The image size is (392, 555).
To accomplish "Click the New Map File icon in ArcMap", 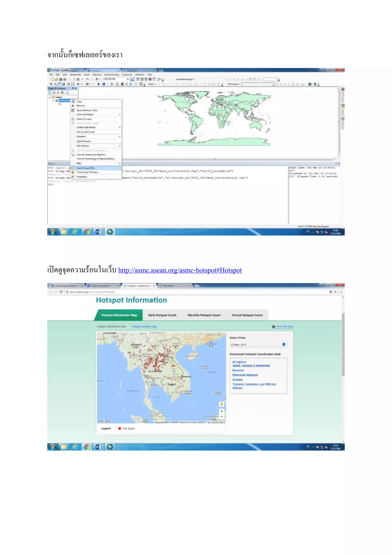I will click(x=52, y=79).
